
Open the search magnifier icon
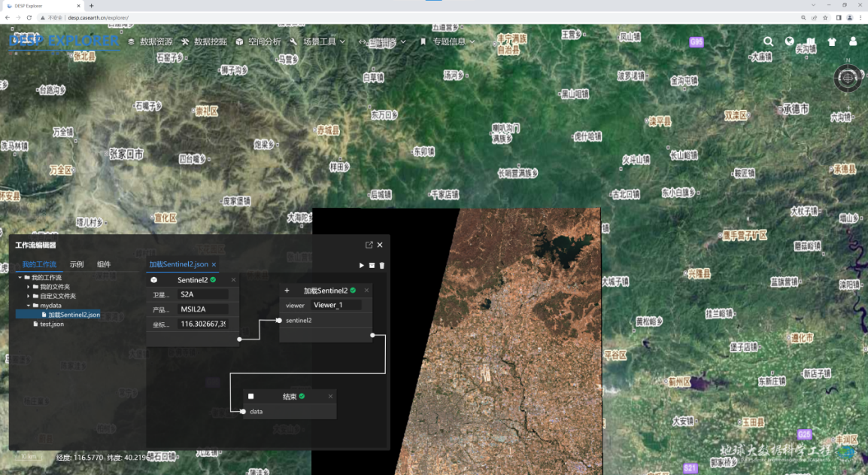[x=768, y=42]
